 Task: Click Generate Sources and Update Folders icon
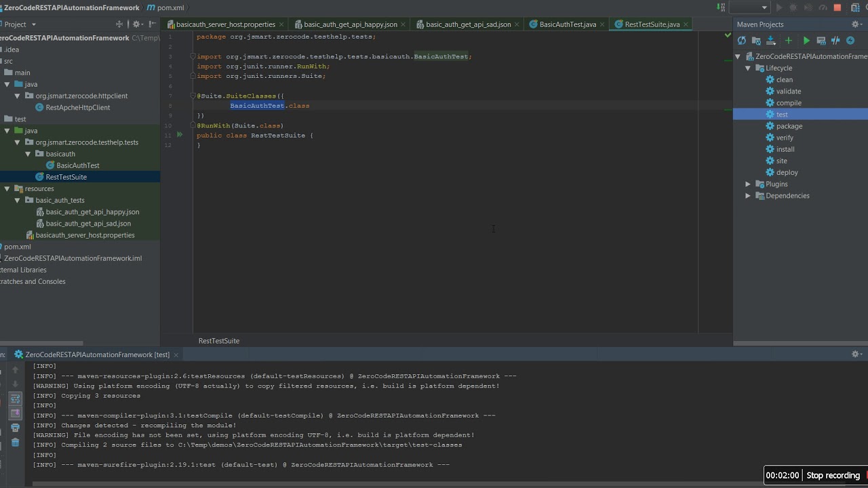(x=756, y=41)
